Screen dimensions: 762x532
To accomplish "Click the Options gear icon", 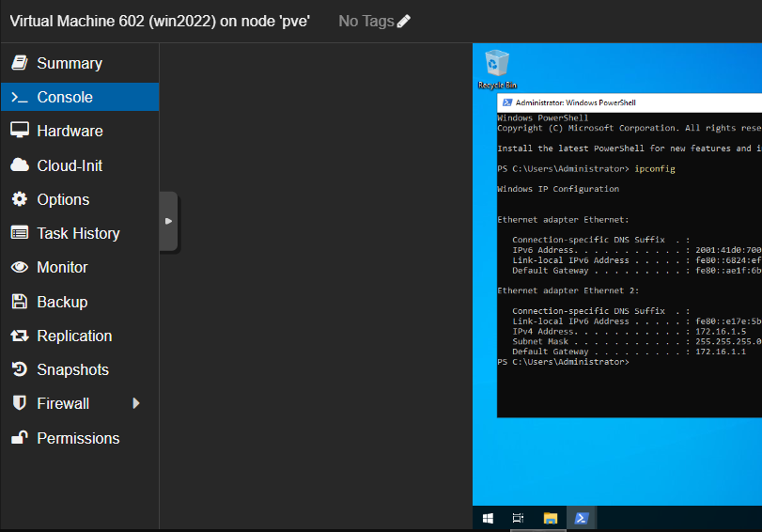I will 20,199.
